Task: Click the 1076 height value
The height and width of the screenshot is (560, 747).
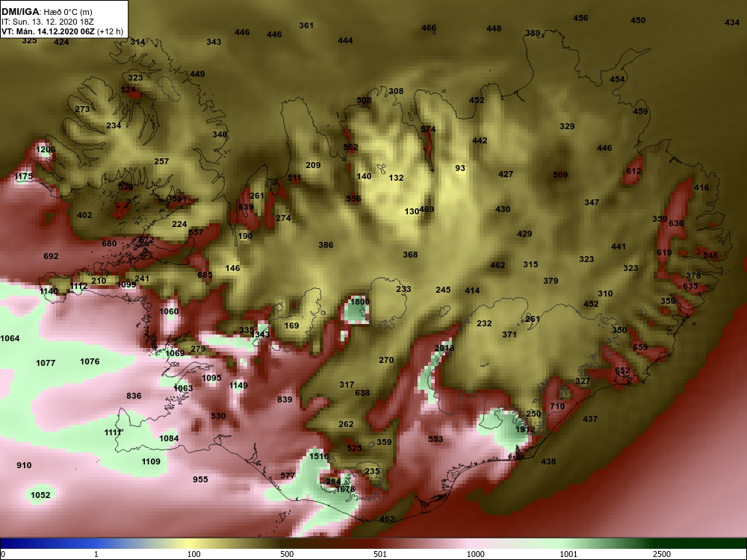Action: pyautogui.click(x=90, y=361)
